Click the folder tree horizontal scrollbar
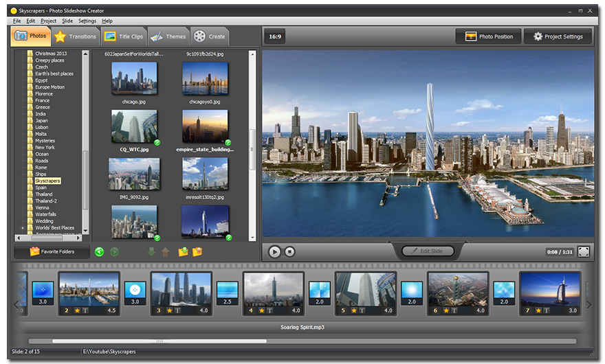This screenshot has height=364, width=605. pos(48,238)
